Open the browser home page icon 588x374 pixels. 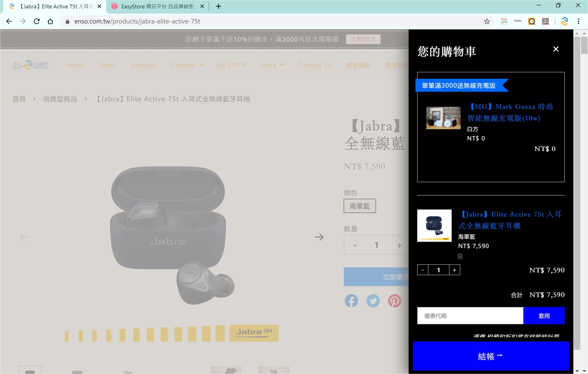(x=50, y=21)
